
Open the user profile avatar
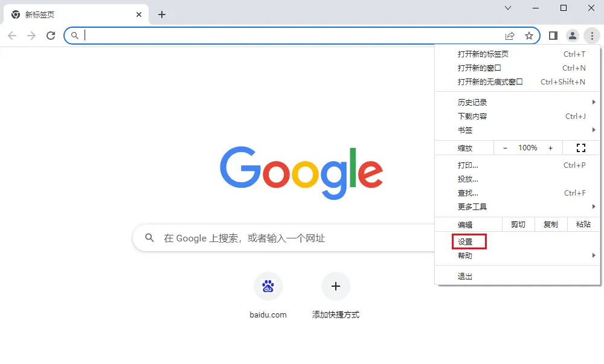coord(573,36)
